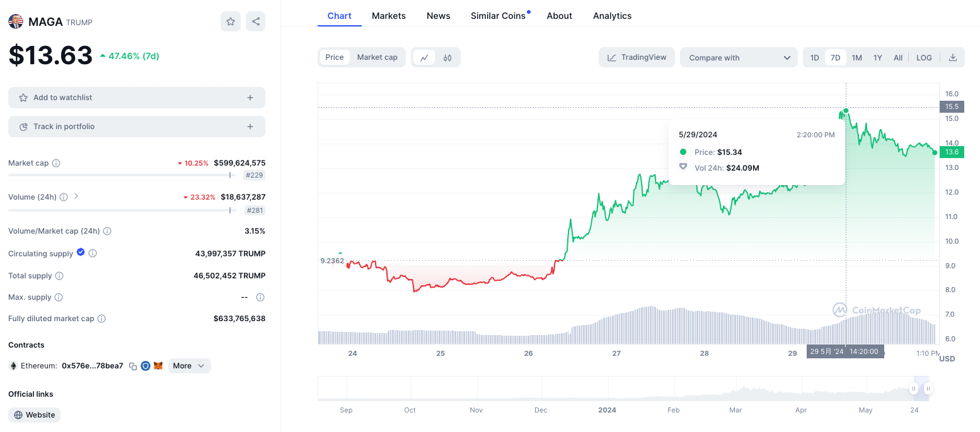Set chart range to 7D
Screen dimensions: 980x432
click(x=835, y=57)
